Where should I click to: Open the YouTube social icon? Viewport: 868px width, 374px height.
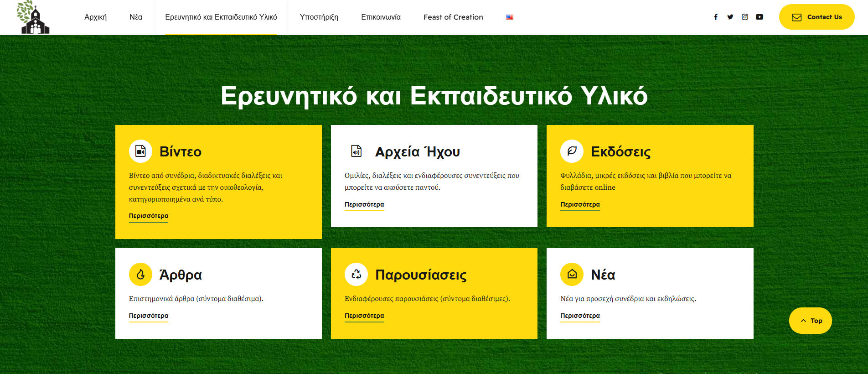click(x=759, y=17)
